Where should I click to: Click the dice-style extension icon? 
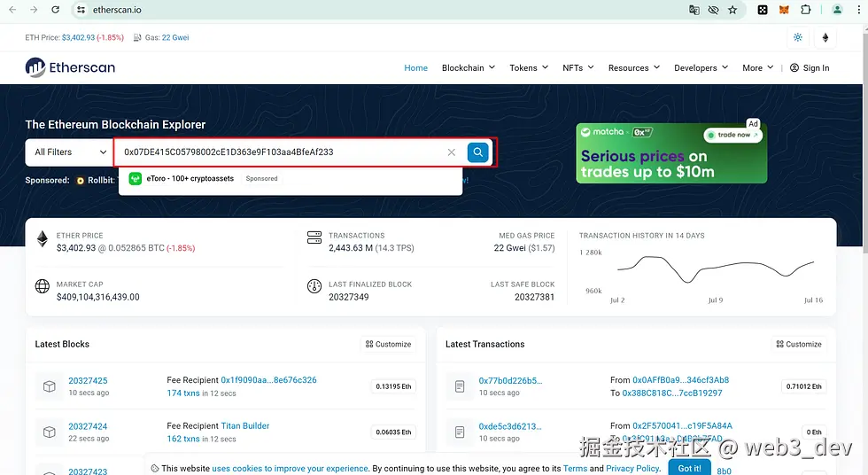(763, 10)
